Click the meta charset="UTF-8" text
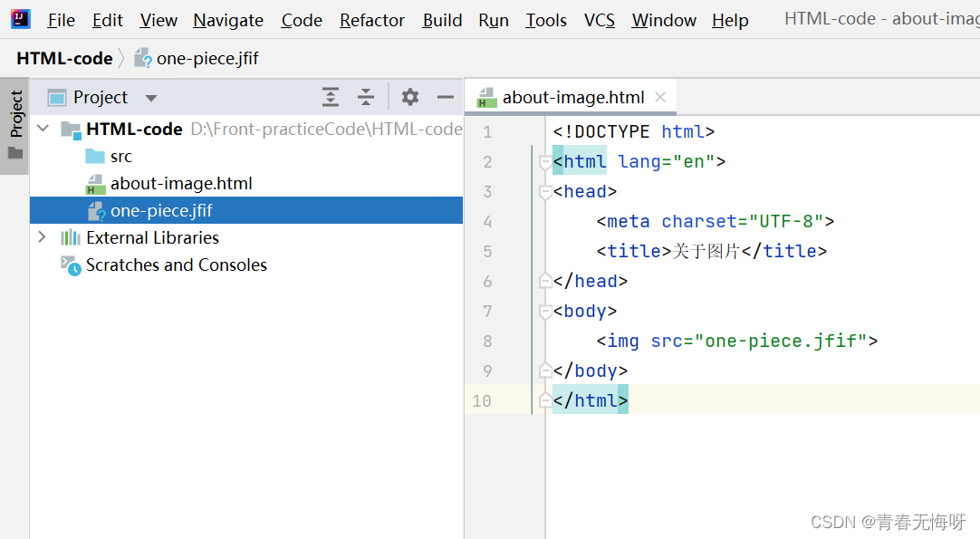The width and height of the screenshot is (980, 539). 715,221
